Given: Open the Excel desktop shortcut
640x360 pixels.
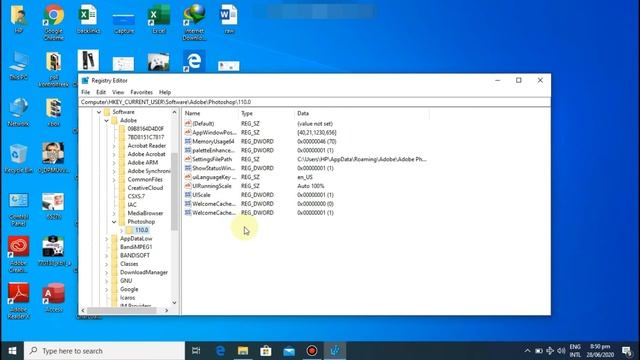Looking at the screenshot, I should (158, 19).
